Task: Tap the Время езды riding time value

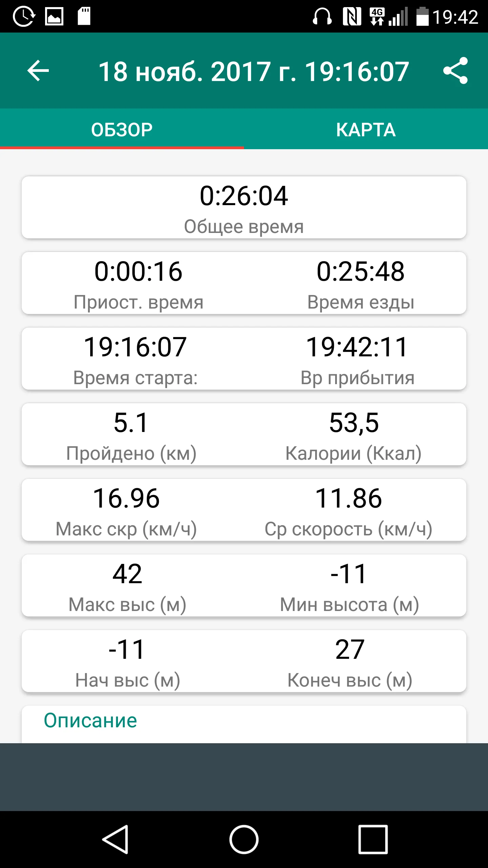Action: pos(361,272)
